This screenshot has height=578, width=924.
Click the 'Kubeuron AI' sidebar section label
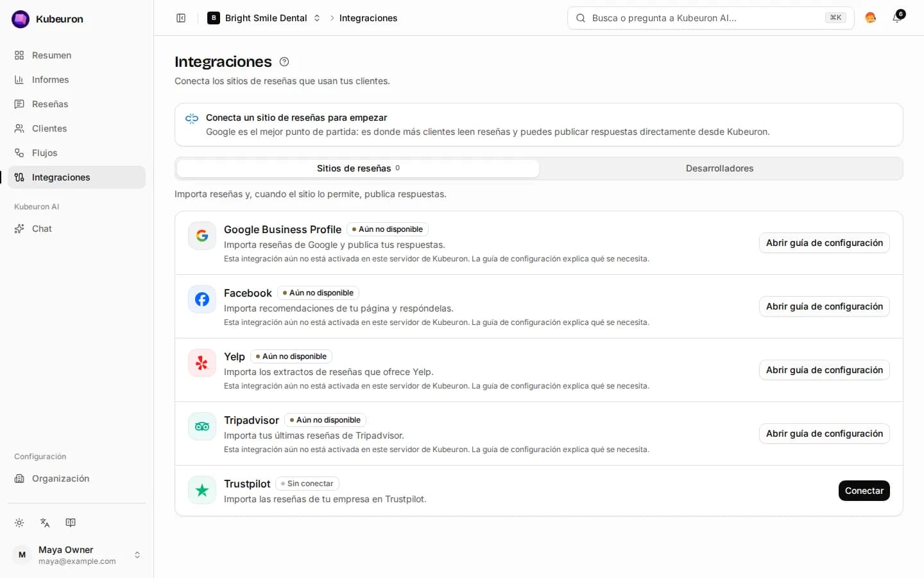37,207
